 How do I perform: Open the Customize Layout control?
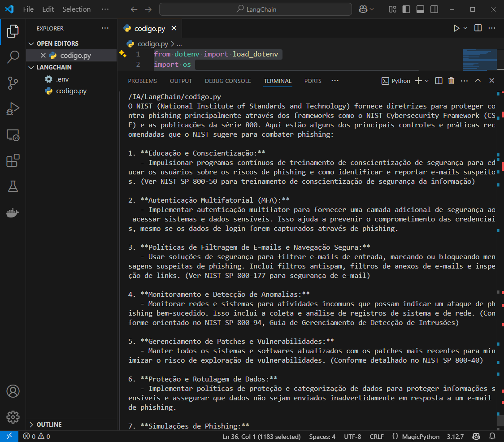click(392, 9)
